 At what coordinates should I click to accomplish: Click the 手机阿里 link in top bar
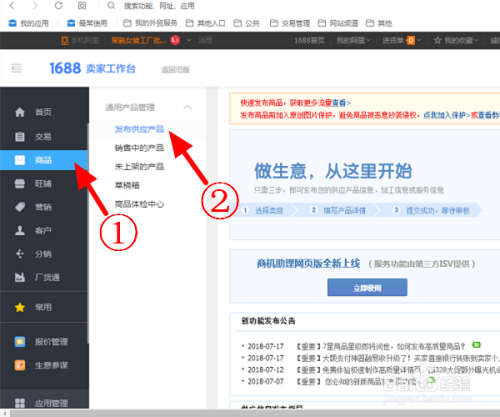pyautogui.click(x=80, y=41)
